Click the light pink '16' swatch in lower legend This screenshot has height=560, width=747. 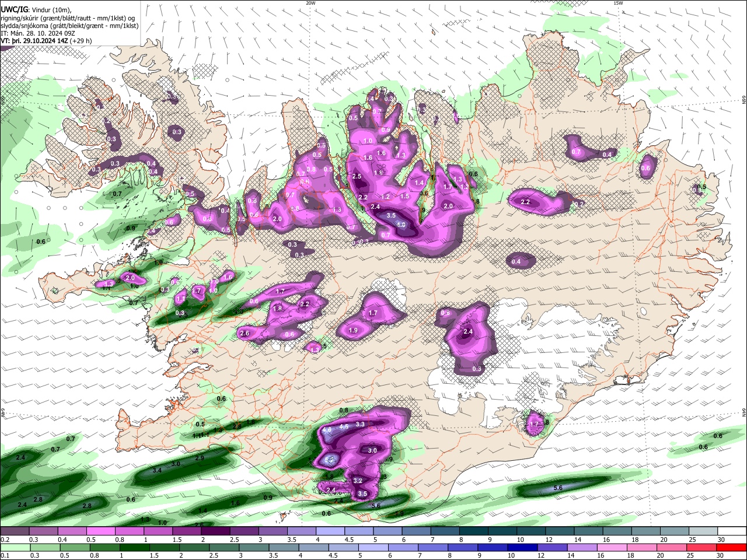pos(612,547)
